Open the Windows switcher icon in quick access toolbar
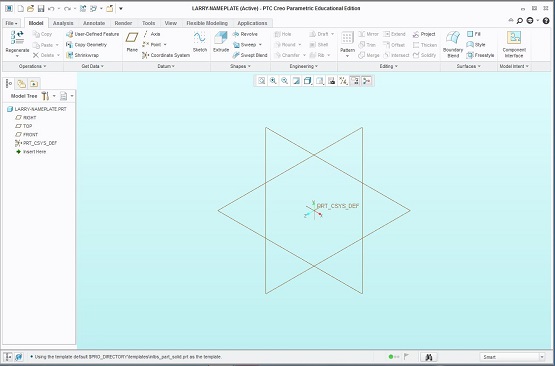The width and height of the screenshot is (555, 366). pyautogui.click(x=93, y=8)
